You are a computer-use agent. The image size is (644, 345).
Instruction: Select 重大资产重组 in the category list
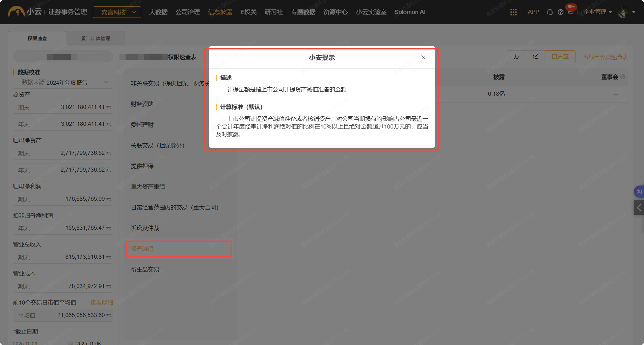click(148, 186)
